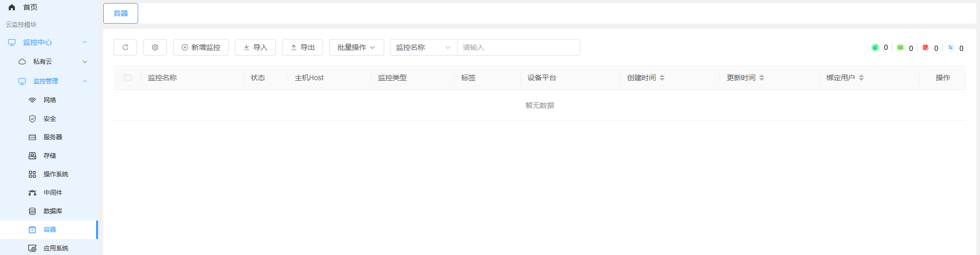Collapse the 监控中心 menu chevron
This screenshot has width=980, height=255.
85,42
